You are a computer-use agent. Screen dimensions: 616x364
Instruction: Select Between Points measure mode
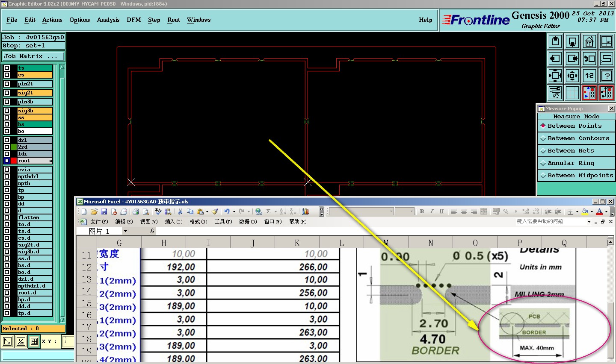tap(576, 126)
